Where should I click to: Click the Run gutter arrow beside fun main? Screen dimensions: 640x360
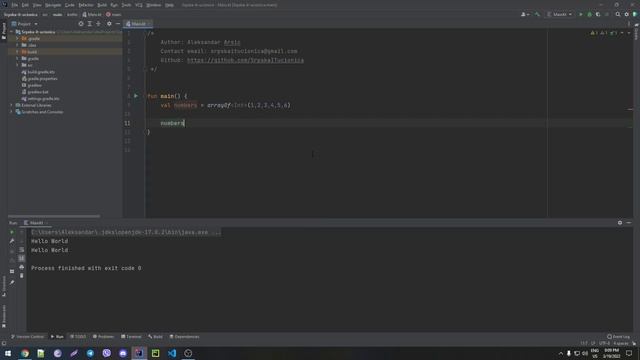(136, 96)
